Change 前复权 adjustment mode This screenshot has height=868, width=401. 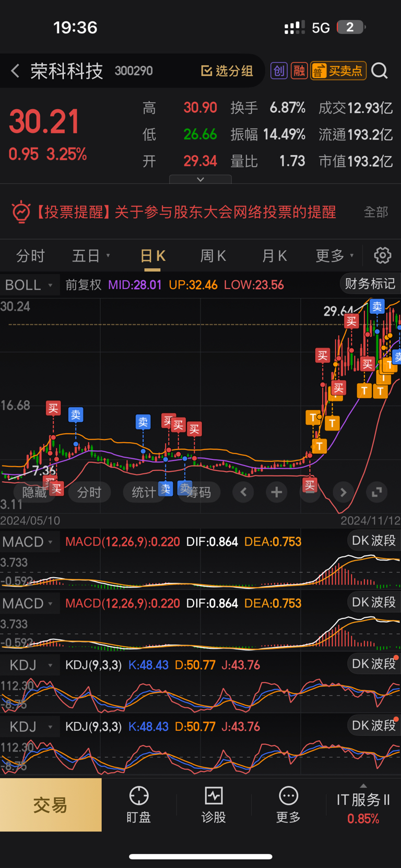coord(83,285)
